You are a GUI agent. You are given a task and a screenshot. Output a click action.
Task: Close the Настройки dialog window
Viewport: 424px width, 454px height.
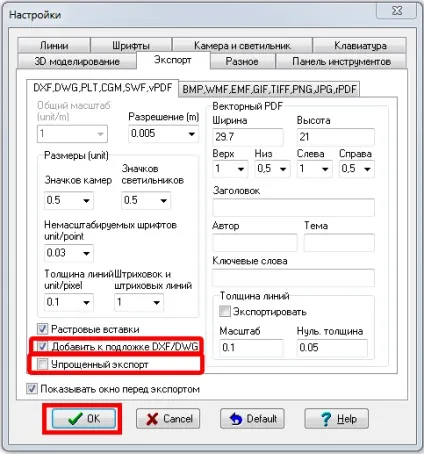tap(397, 11)
